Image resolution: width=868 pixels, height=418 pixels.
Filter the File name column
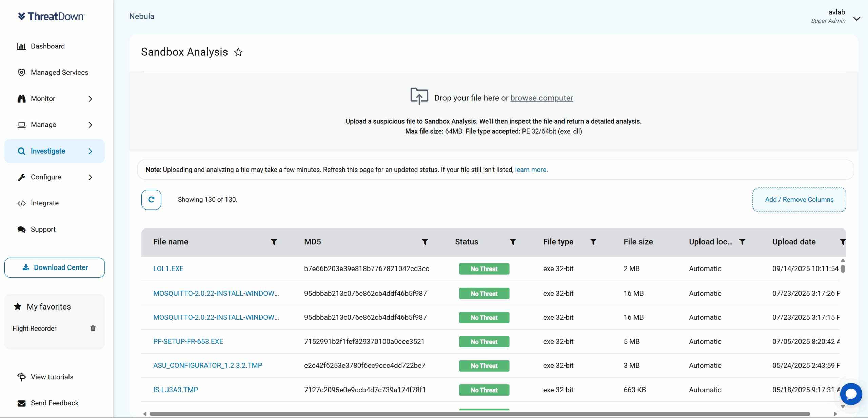coord(274,242)
